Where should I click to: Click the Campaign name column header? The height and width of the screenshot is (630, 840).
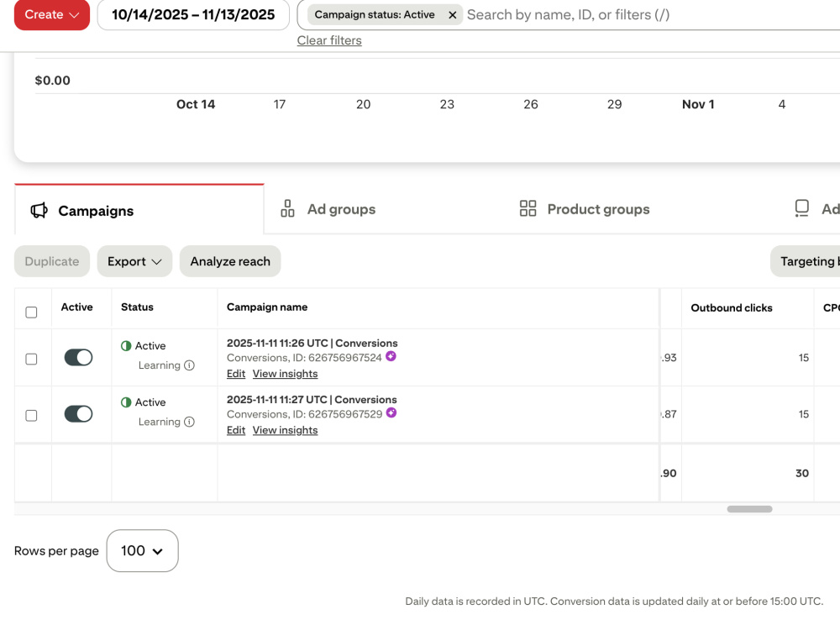click(267, 307)
